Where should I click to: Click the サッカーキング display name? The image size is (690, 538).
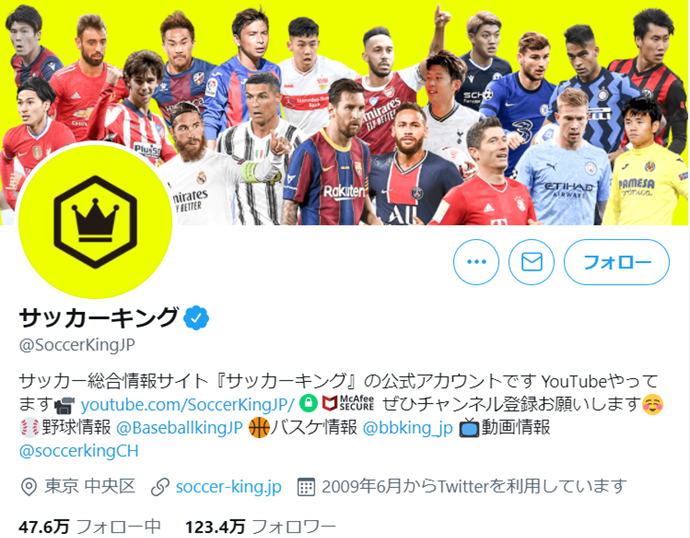click(x=99, y=318)
